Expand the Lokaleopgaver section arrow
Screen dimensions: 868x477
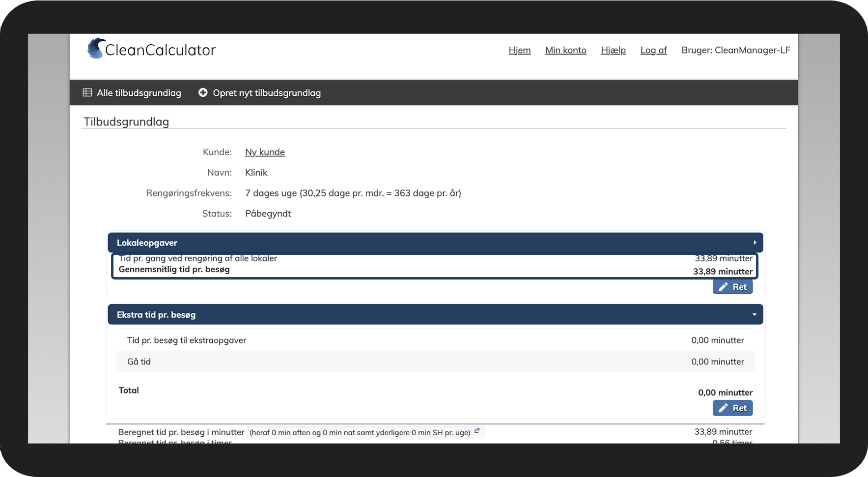755,243
